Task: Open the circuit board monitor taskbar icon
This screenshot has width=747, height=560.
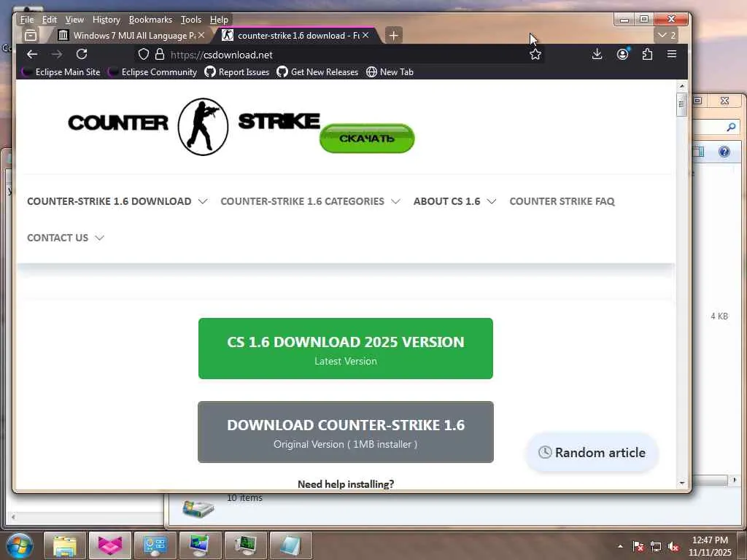Action: 245,545
